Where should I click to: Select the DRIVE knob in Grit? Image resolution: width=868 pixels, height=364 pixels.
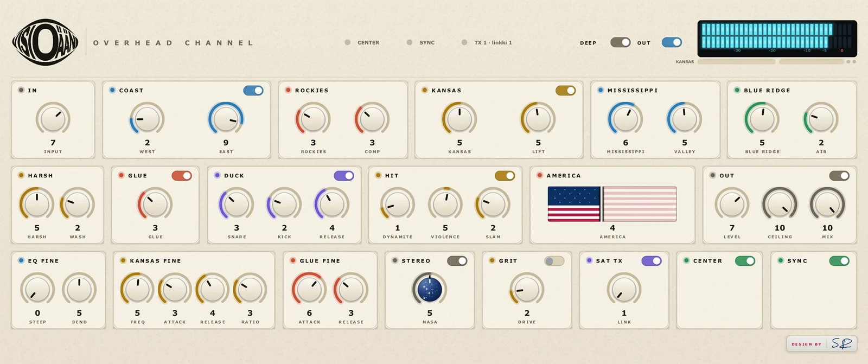[527, 289]
